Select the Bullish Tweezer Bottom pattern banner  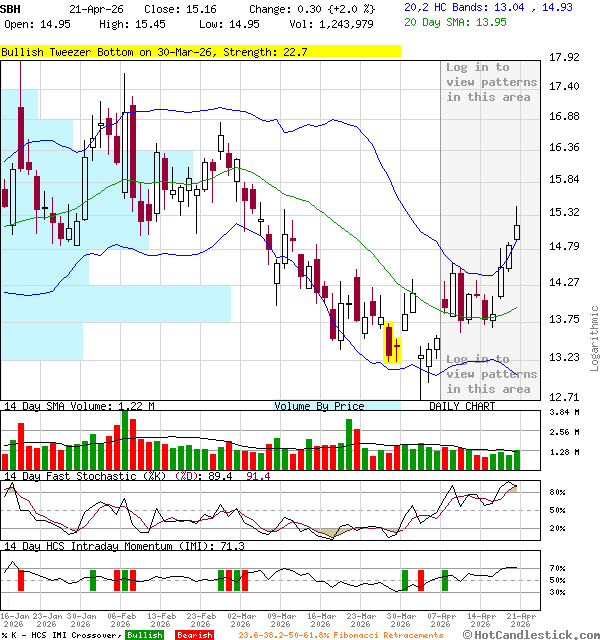click(200, 51)
